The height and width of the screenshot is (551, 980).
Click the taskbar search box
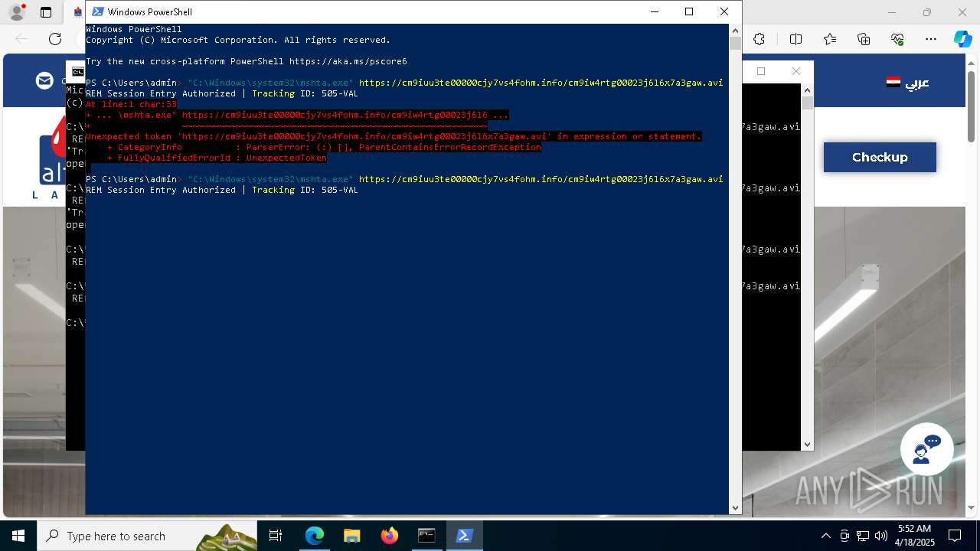click(147, 536)
